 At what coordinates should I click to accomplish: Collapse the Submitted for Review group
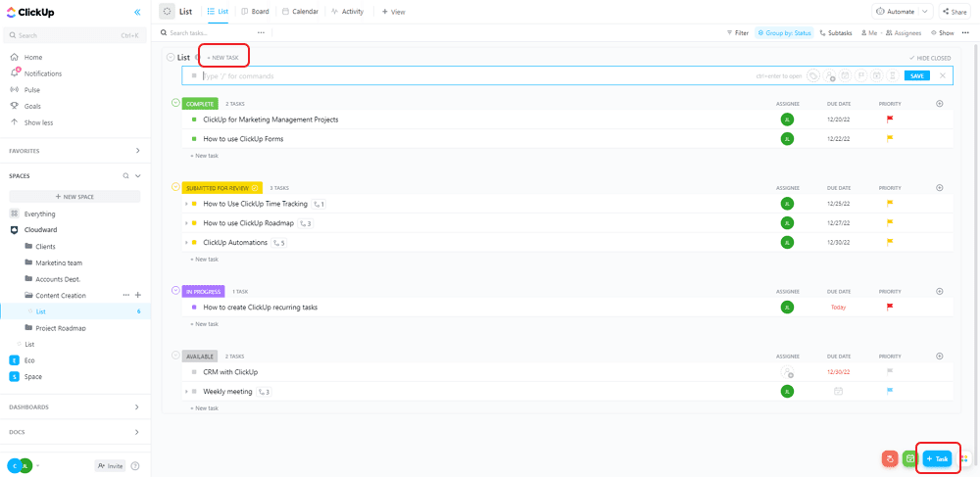coord(175,187)
